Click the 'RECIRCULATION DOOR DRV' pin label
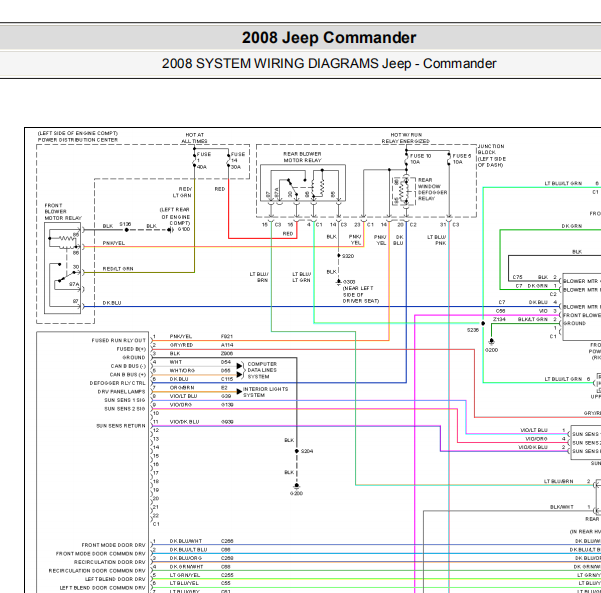Viewport: 601px width, 593px height. point(110,562)
